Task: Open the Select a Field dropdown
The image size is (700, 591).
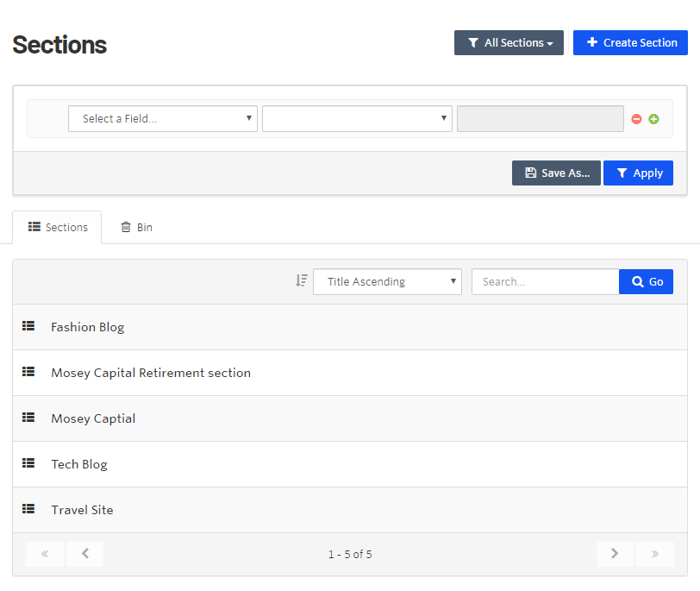Action: point(163,119)
